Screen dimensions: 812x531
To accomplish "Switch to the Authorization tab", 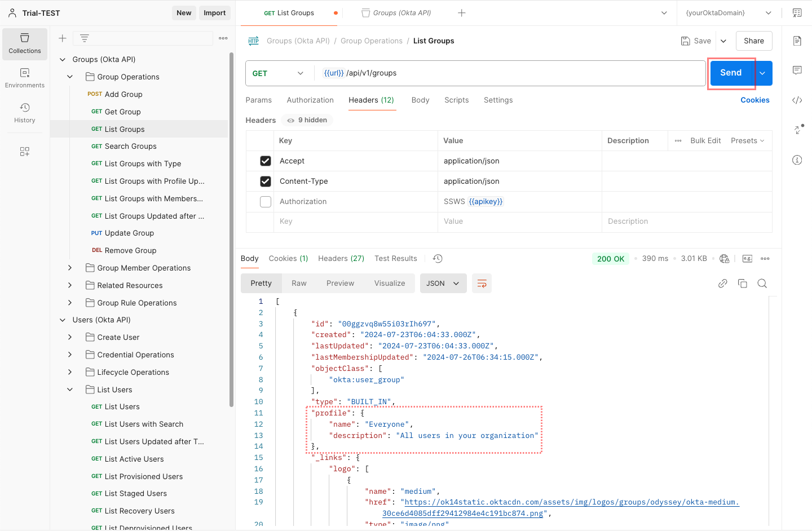I will click(310, 100).
